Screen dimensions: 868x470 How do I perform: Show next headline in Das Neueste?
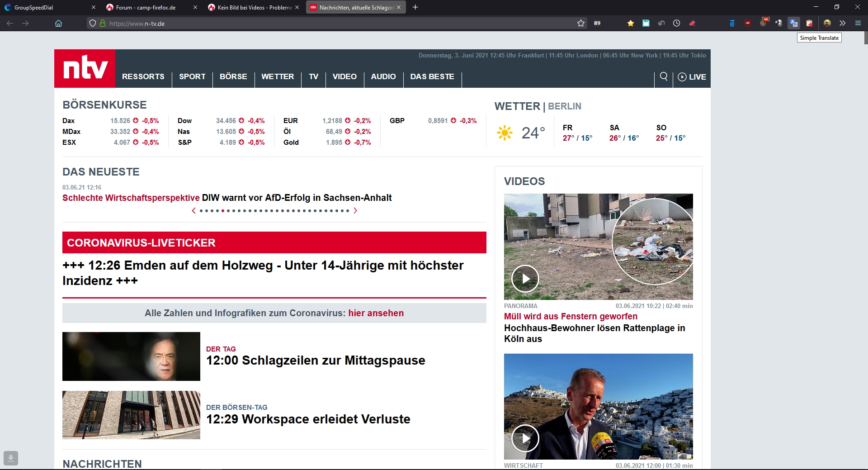(x=355, y=211)
